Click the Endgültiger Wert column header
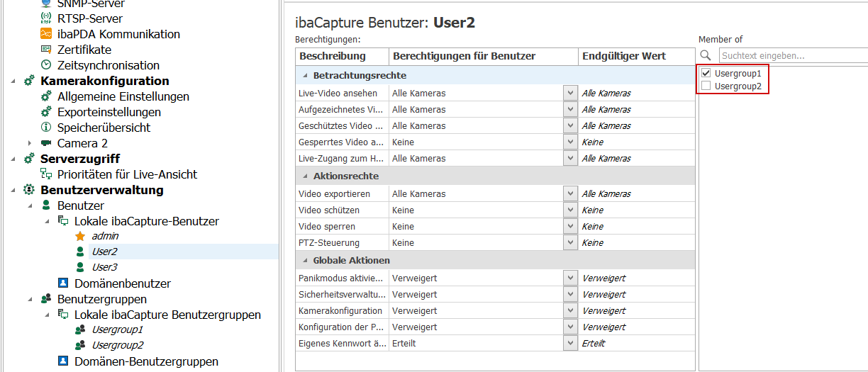Image resolution: width=868 pixels, height=372 pixels. (637, 56)
